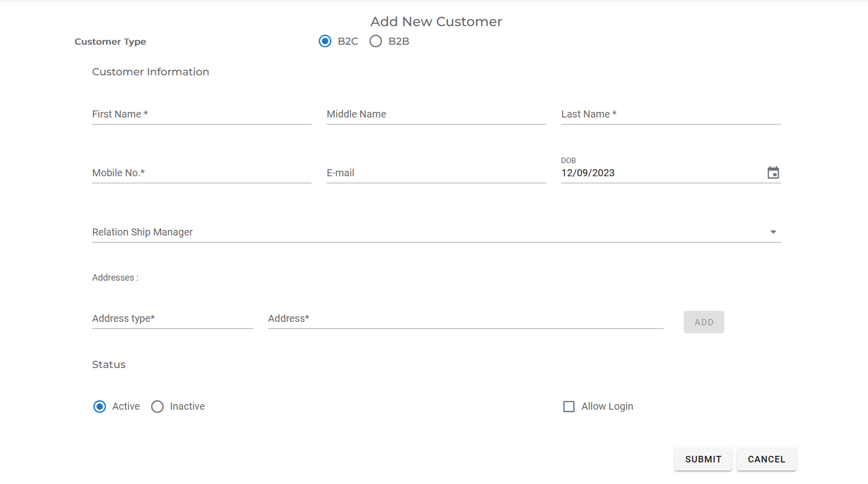Open the DOB calendar date picker

pyautogui.click(x=773, y=172)
